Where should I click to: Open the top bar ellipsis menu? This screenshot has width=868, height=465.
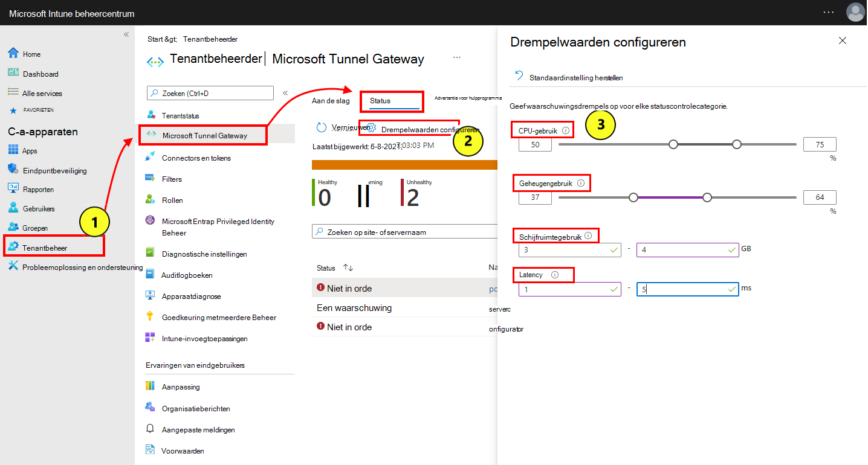829,13
